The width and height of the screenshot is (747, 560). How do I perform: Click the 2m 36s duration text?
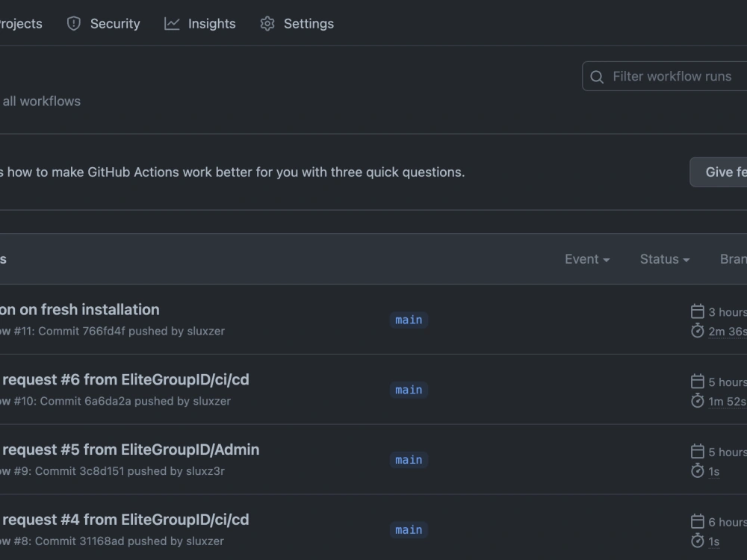click(728, 332)
